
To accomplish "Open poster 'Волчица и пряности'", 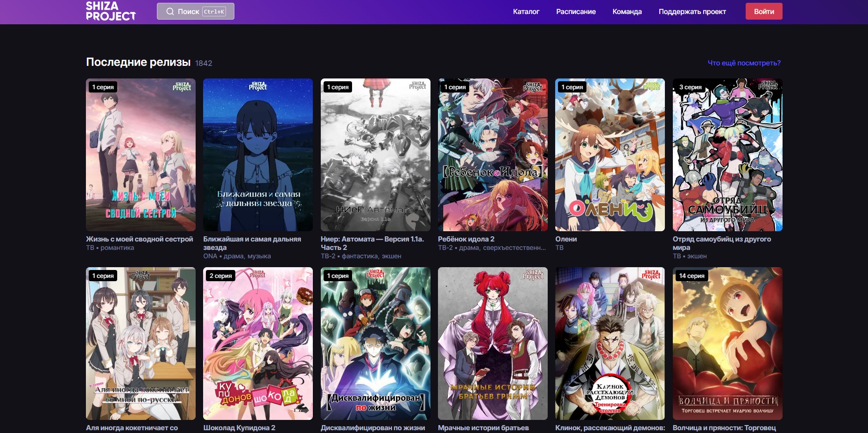I will tap(727, 343).
